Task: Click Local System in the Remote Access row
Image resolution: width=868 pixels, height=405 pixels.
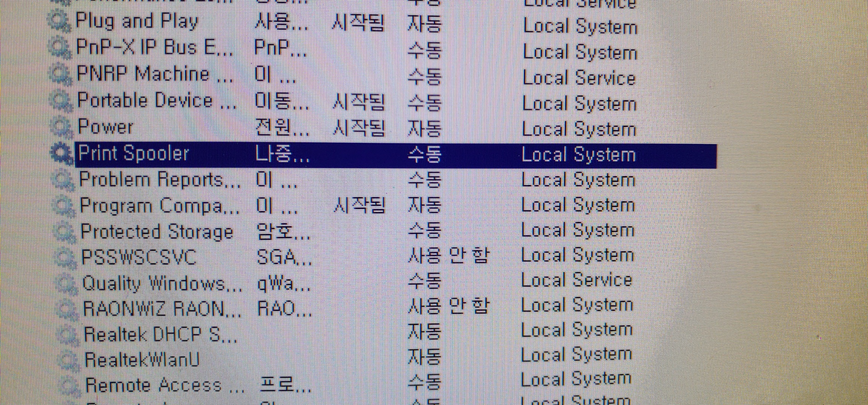Action: 576,379
